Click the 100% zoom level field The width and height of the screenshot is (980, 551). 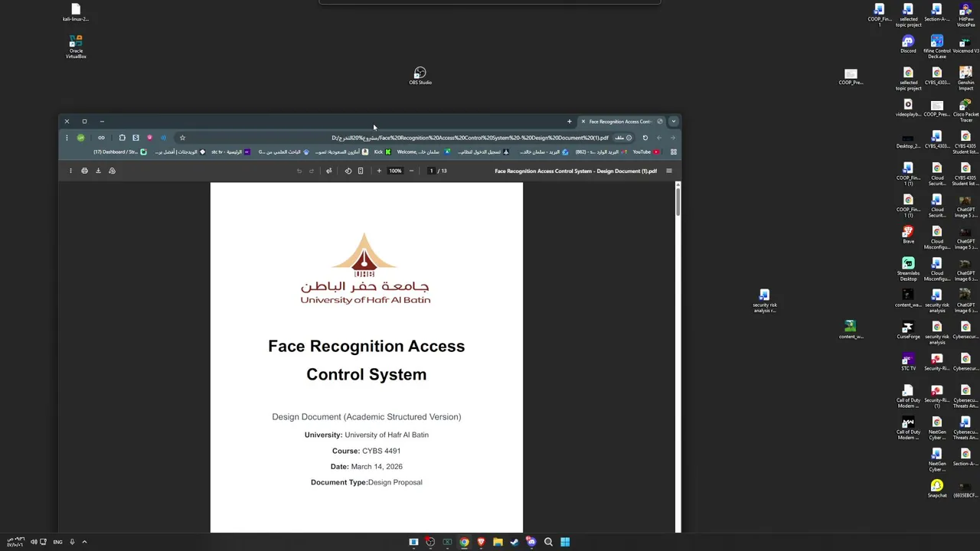(395, 171)
